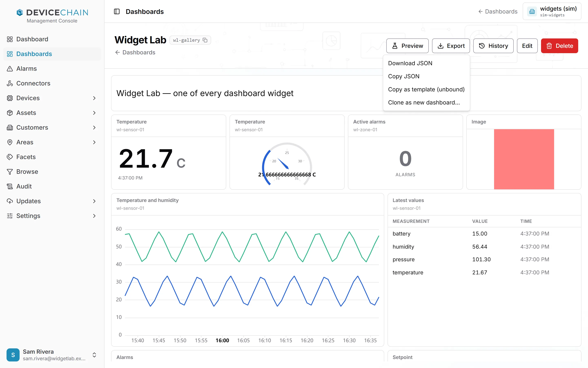Click the humidity value 56.44

[x=479, y=247]
